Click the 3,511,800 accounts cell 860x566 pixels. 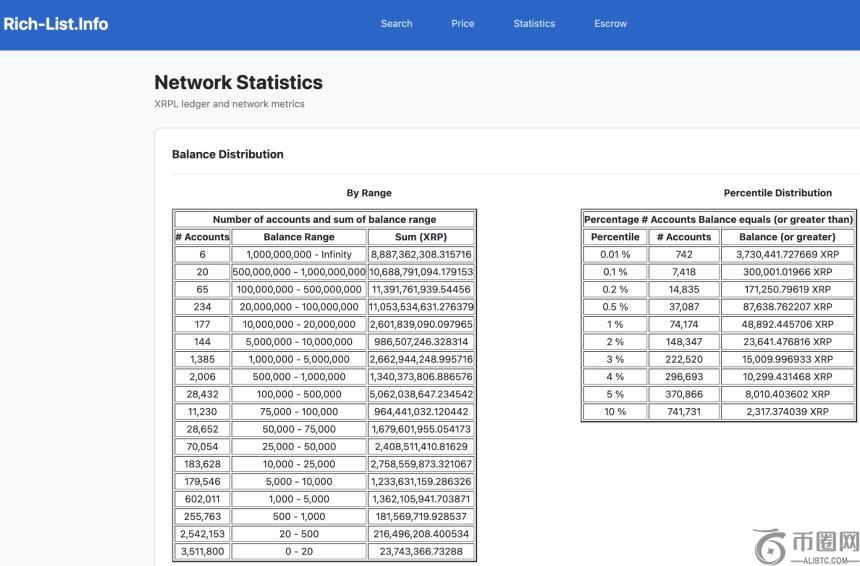click(x=202, y=551)
